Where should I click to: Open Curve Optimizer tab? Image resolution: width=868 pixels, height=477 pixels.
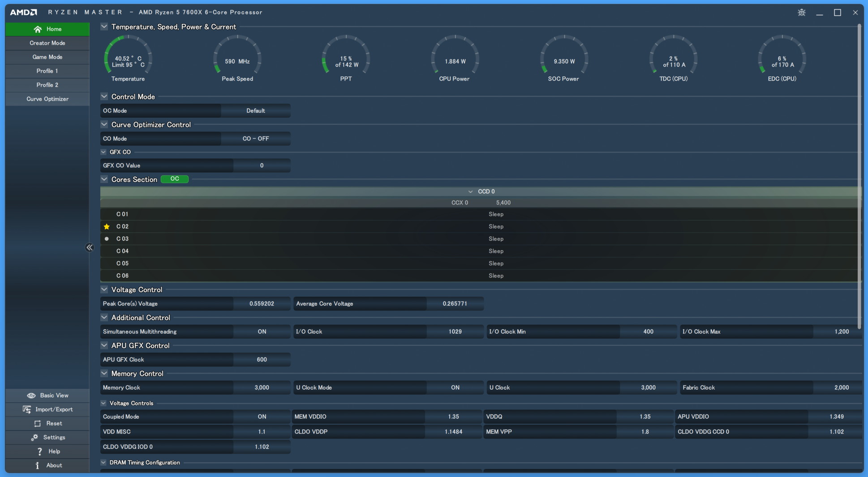pos(47,99)
